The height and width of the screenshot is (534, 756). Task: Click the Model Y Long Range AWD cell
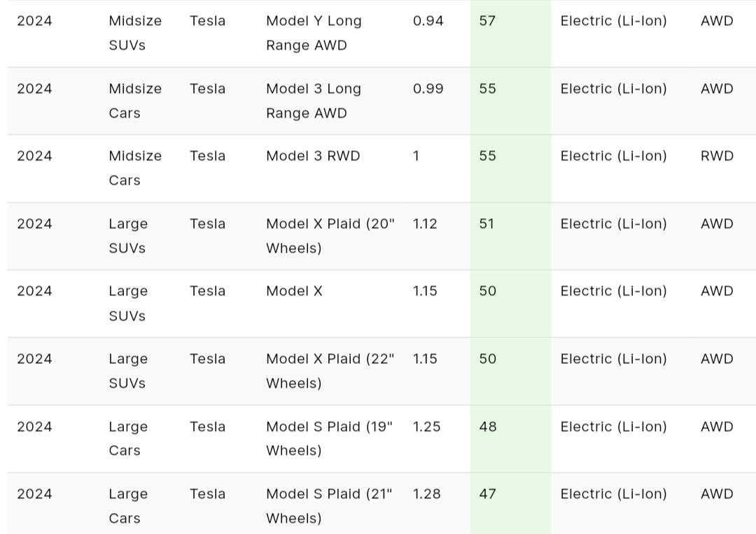(314, 33)
